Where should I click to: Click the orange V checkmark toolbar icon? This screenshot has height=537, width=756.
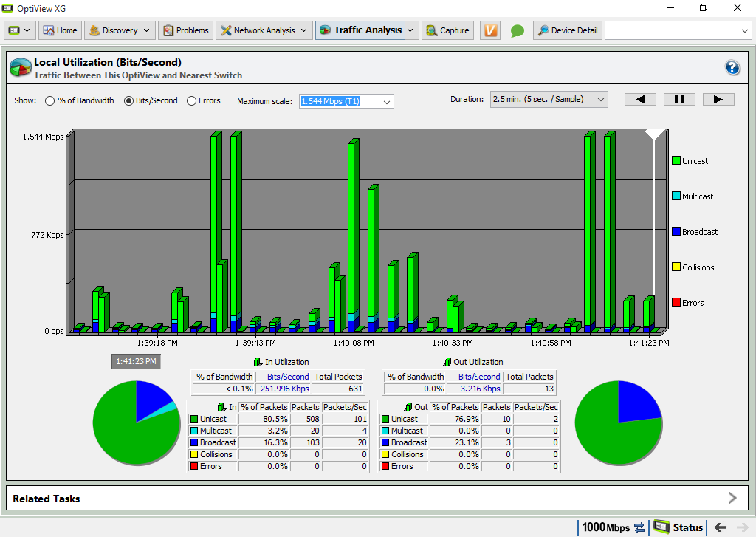click(x=489, y=30)
